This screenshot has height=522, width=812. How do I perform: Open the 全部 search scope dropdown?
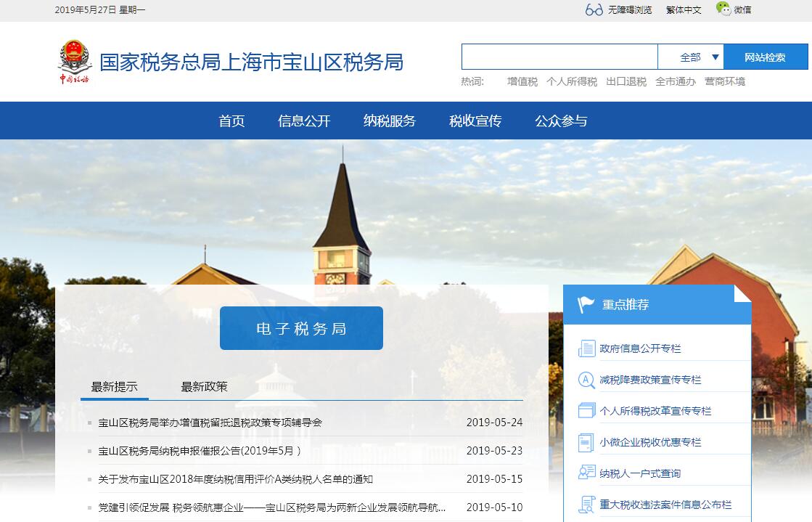coord(699,57)
